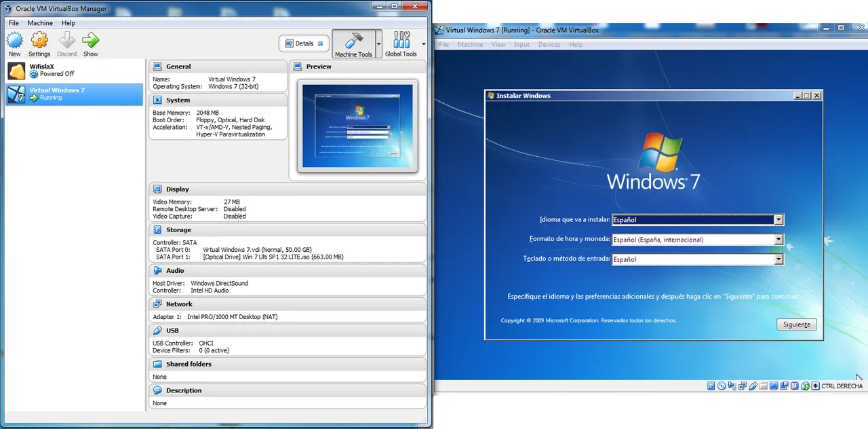
Task: Open Help menu in VirtualBox Manager
Action: point(68,23)
